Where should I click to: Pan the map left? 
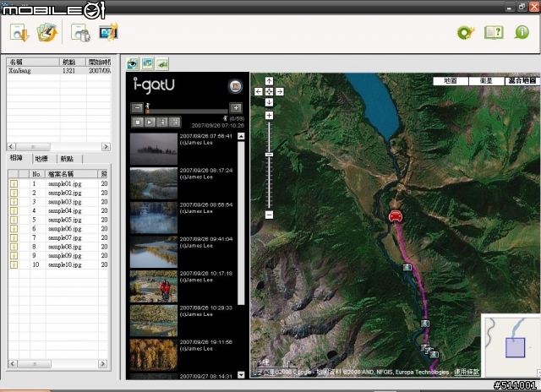(x=259, y=92)
